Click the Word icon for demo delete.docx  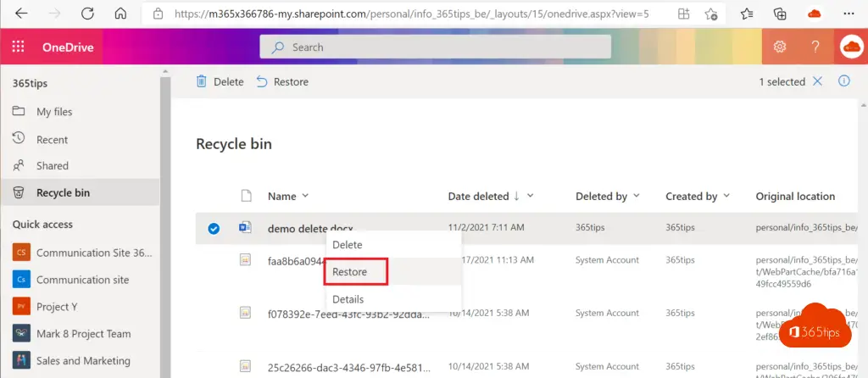click(x=245, y=227)
